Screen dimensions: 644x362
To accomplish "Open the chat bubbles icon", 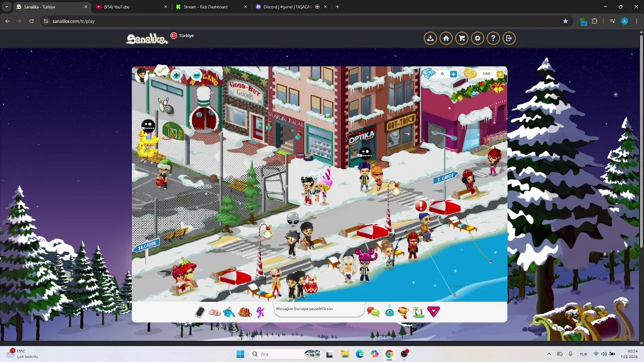I will [x=373, y=312].
